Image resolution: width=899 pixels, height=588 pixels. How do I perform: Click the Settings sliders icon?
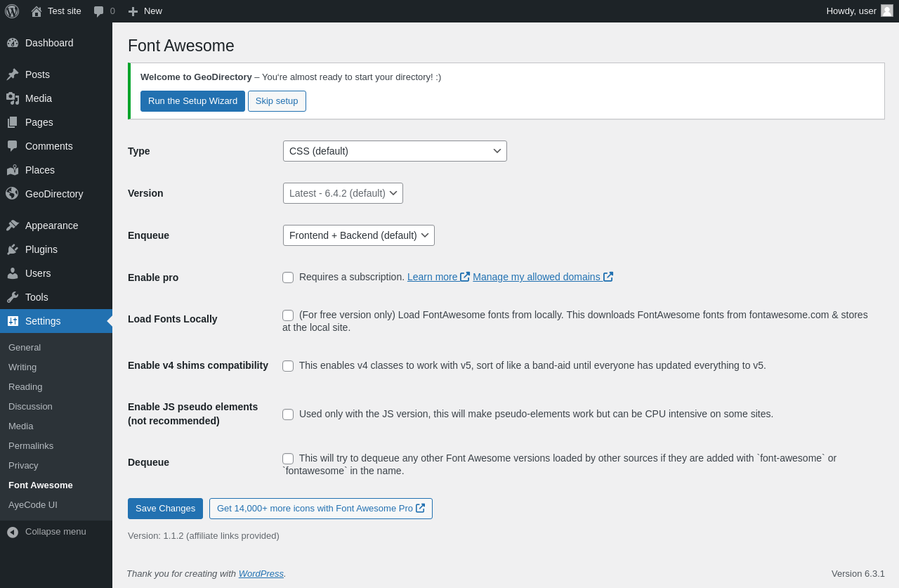pyautogui.click(x=13, y=321)
